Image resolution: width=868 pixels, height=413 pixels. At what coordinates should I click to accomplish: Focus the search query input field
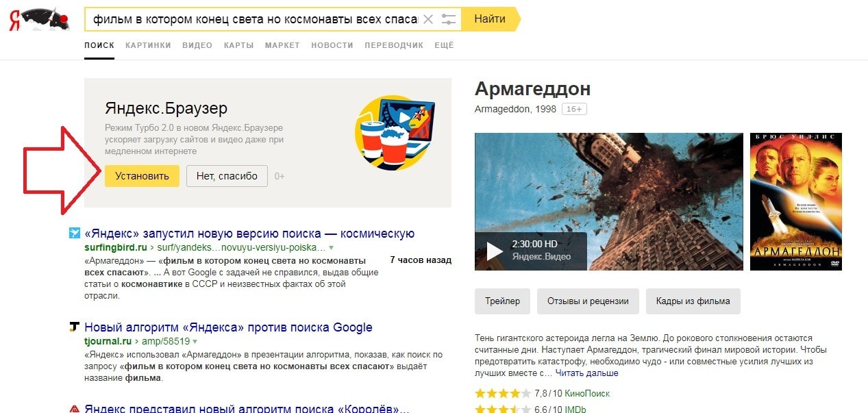(x=255, y=19)
